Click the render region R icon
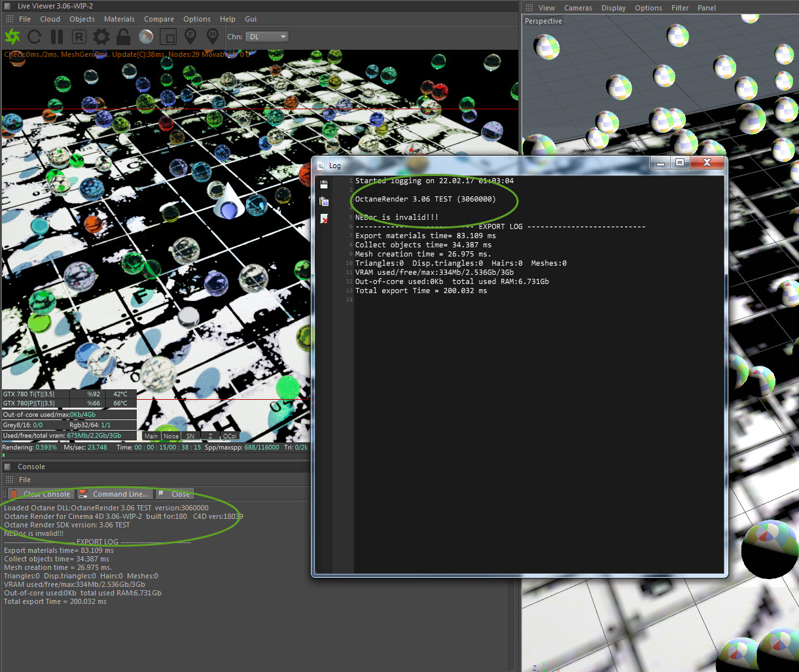Image resolution: width=799 pixels, height=672 pixels. click(79, 37)
